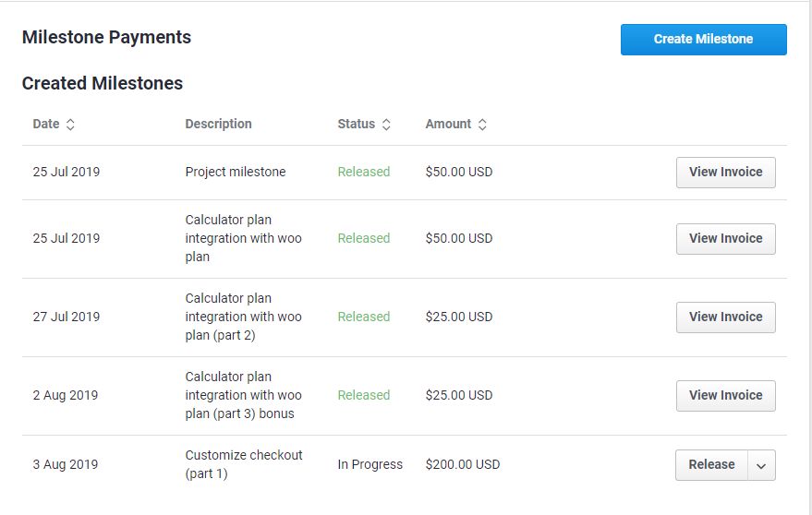Click the Released status for Project milestone
The image size is (812, 515).
coord(363,173)
